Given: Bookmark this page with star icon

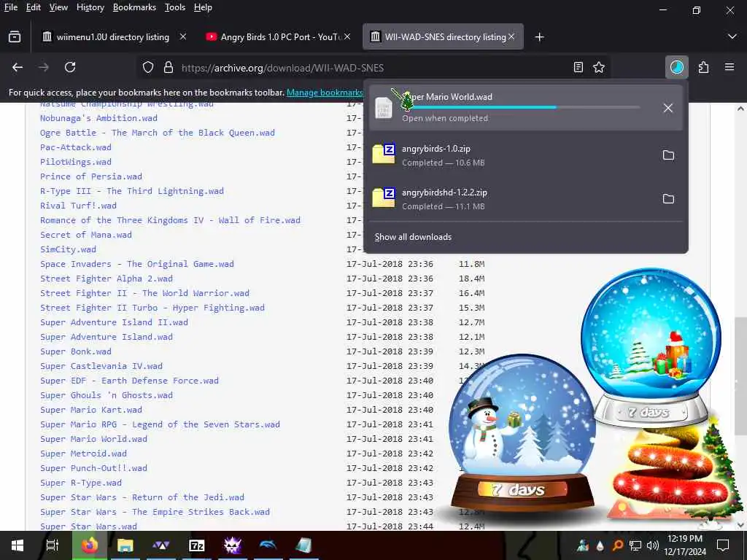Looking at the screenshot, I should (x=599, y=68).
